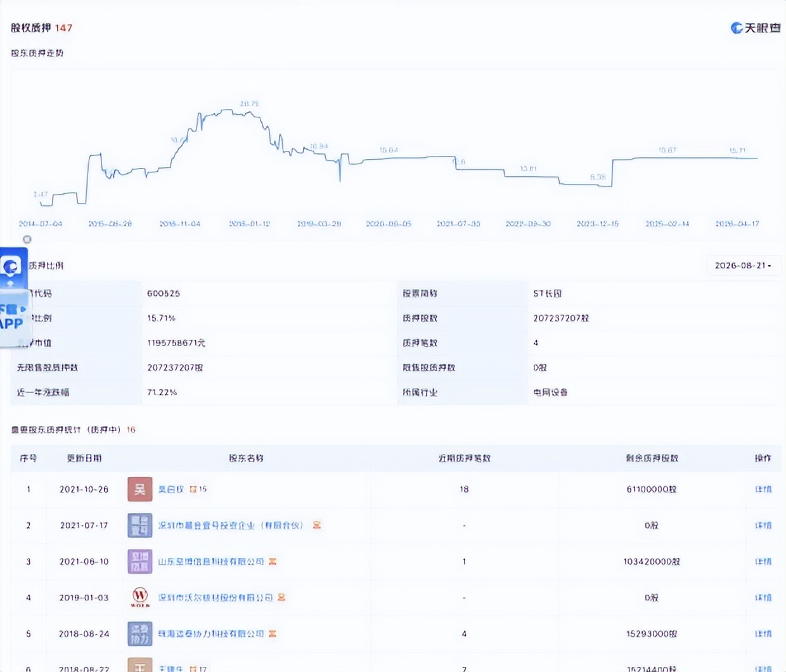
Task: Click the purple company logo in row 3
Action: point(140,562)
